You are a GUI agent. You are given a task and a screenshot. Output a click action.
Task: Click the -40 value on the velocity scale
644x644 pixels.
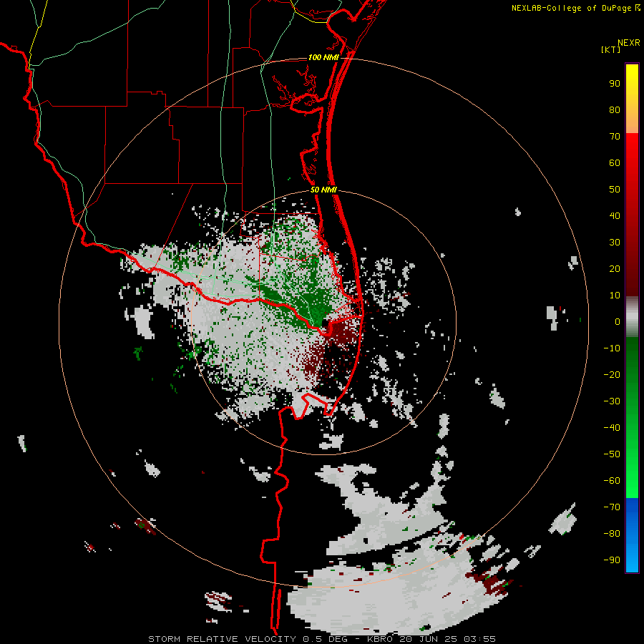(x=612, y=428)
